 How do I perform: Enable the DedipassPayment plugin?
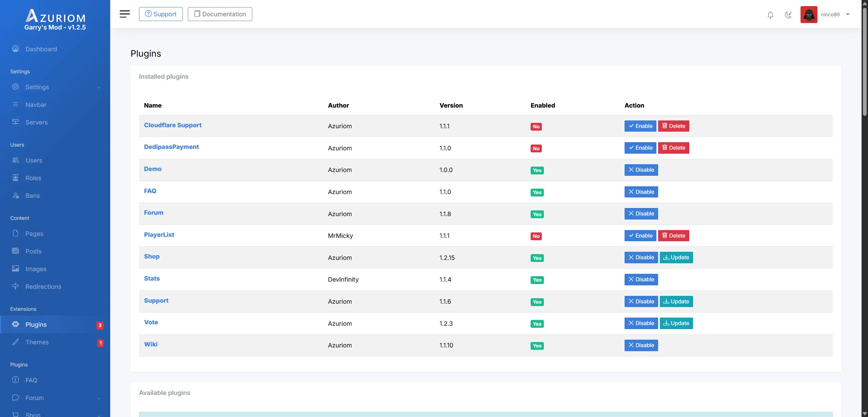(x=640, y=148)
